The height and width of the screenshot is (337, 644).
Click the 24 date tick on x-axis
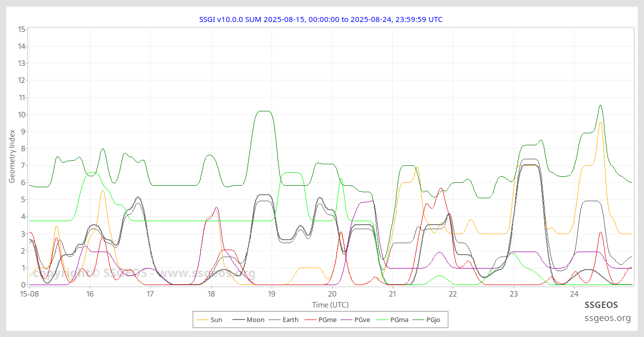[574, 294]
